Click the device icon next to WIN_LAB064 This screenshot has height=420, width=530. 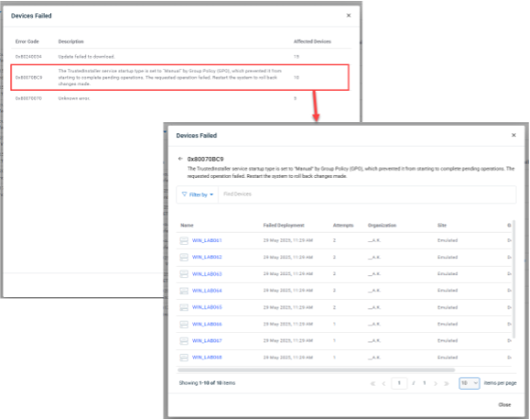click(184, 290)
